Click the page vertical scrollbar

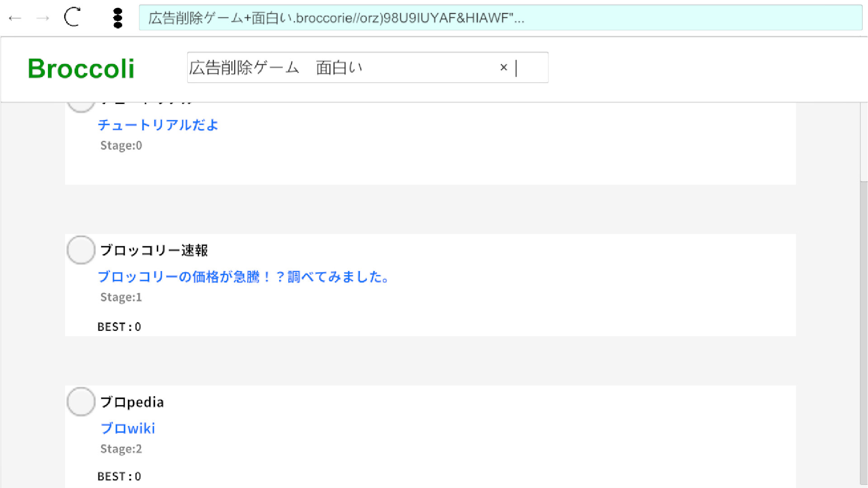point(863,332)
